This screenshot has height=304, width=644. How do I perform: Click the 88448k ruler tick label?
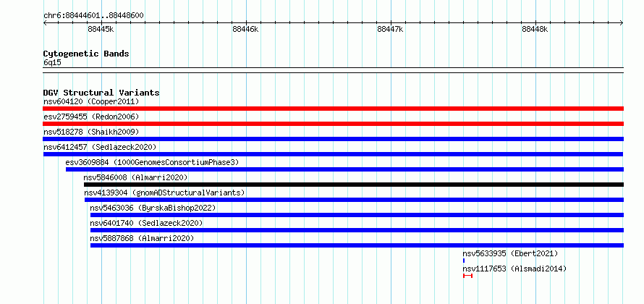pos(535,30)
